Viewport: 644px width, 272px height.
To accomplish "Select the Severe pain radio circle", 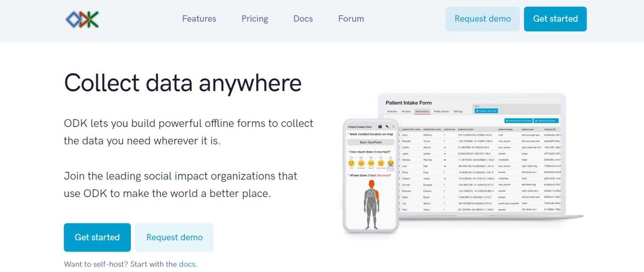I will tap(371, 158).
